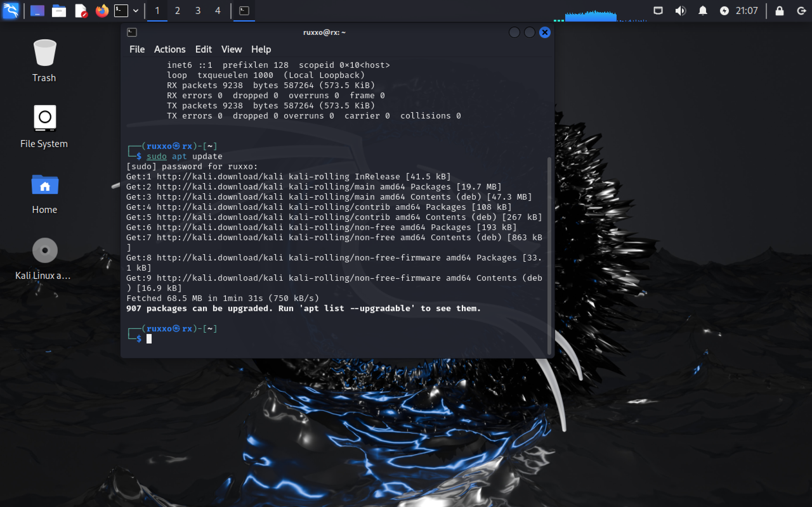Screen dimensions: 812x507
Task: Click the Actions menu in terminal
Action: pyautogui.click(x=169, y=49)
